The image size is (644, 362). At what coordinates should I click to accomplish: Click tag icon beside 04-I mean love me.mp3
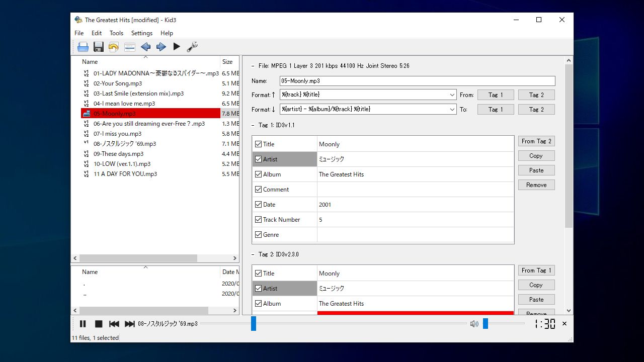pyautogui.click(x=87, y=104)
